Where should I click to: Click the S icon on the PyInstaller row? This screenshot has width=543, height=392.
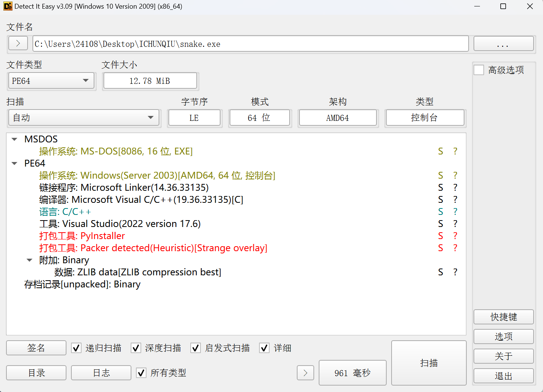click(440, 236)
